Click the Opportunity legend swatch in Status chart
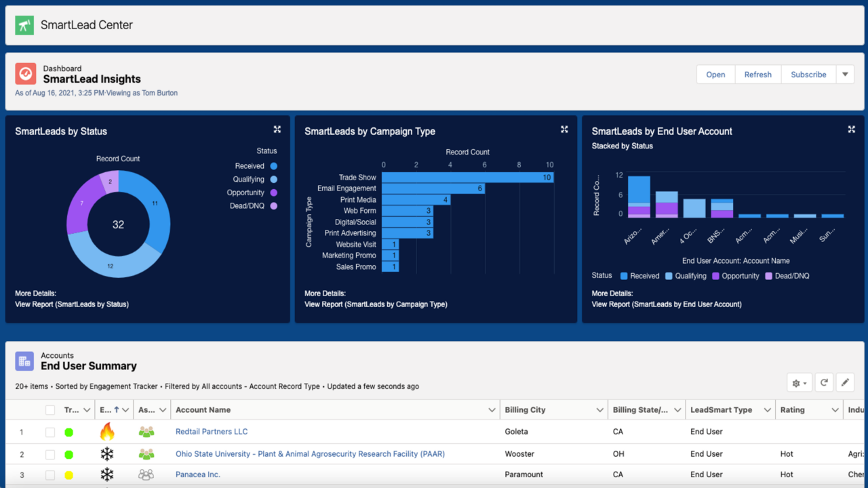 click(x=273, y=192)
